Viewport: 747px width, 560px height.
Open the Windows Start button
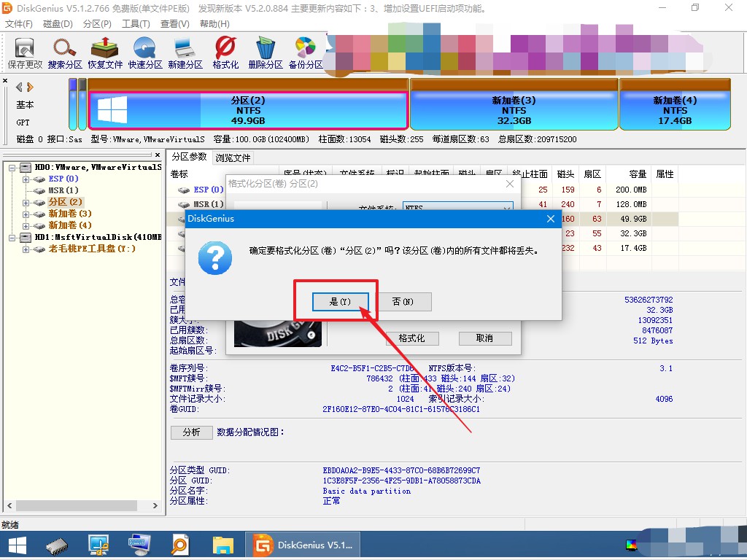click(18, 545)
